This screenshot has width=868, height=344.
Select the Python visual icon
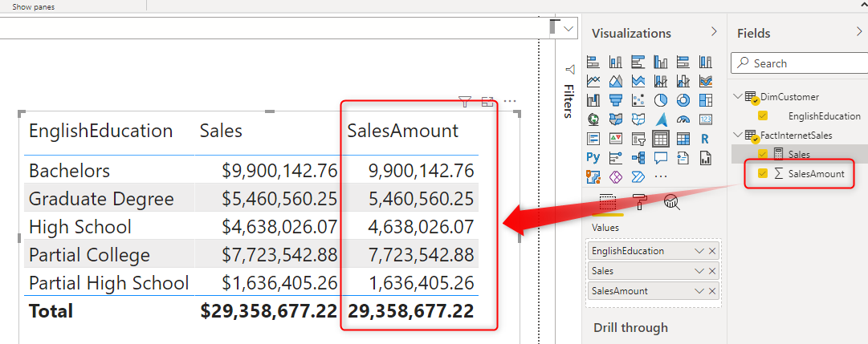click(x=593, y=157)
